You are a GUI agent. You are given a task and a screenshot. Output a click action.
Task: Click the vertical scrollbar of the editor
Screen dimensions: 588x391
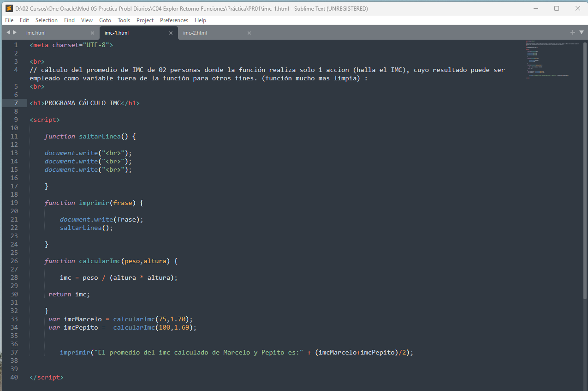pyautogui.click(x=585, y=171)
